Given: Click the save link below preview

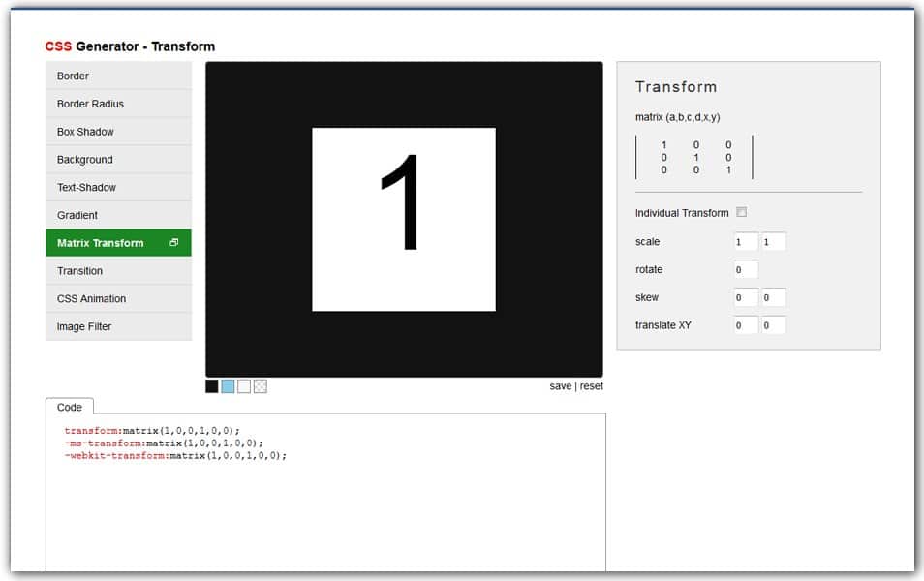Looking at the screenshot, I should pyautogui.click(x=560, y=386).
